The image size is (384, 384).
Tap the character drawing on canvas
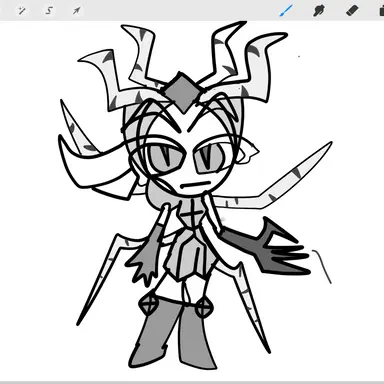(x=196, y=196)
